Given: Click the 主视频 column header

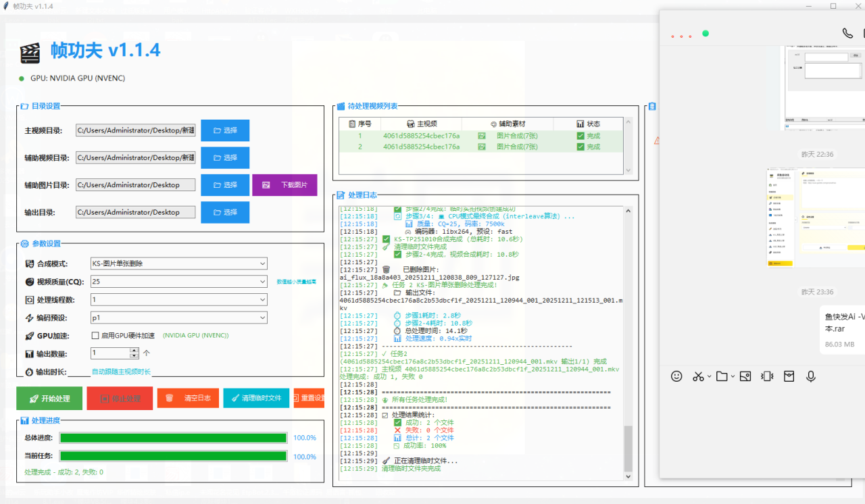Looking at the screenshot, I should tap(422, 124).
